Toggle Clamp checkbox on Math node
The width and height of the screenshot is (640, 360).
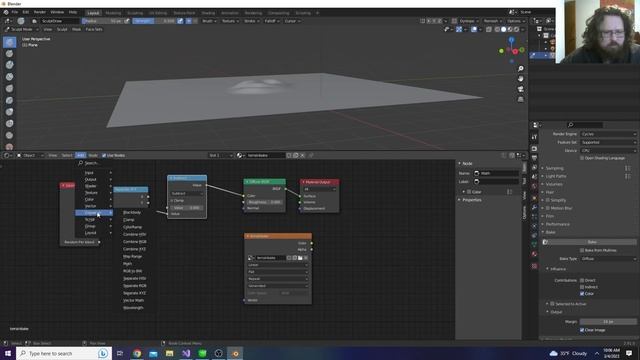point(172,200)
